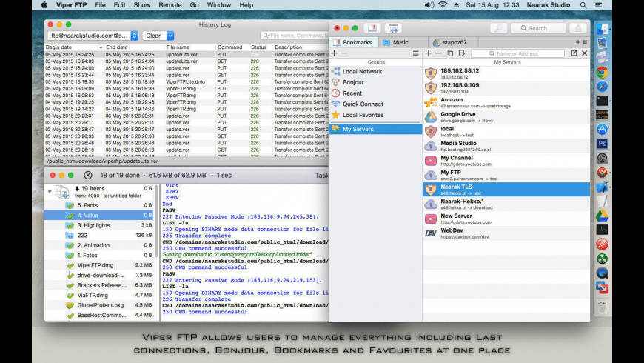Click History Log file name search field
The height and width of the screenshot is (363, 644).
[295, 36]
